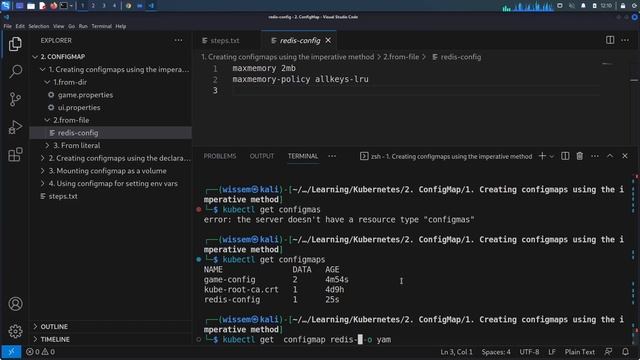Click the zsh terminal name label in panel header

pyautogui.click(x=446, y=156)
